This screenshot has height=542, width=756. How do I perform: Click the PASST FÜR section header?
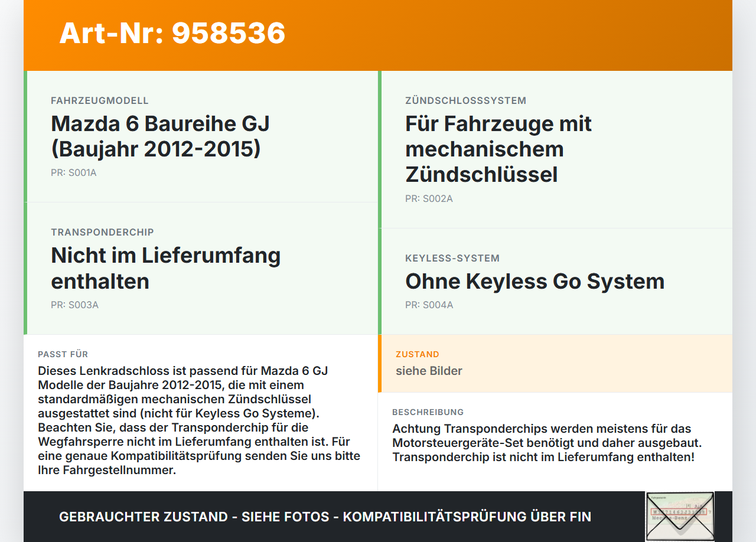point(63,354)
